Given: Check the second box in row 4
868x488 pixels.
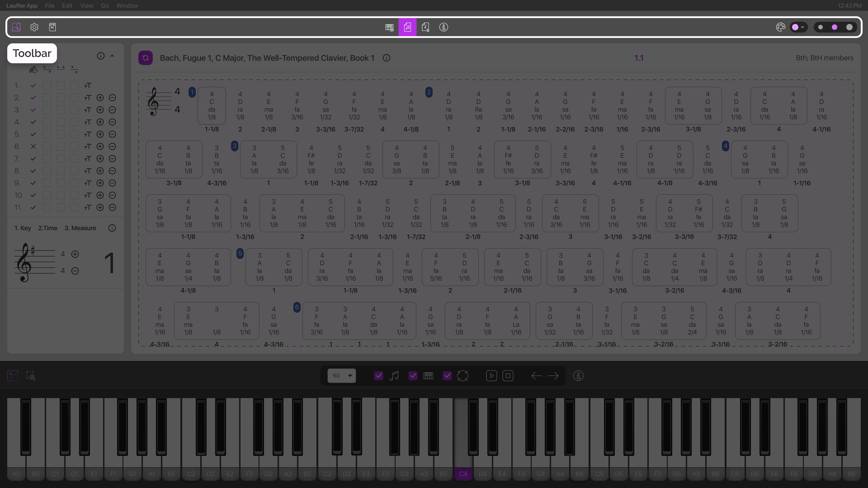Looking at the screenshot, I should [61, 122].
